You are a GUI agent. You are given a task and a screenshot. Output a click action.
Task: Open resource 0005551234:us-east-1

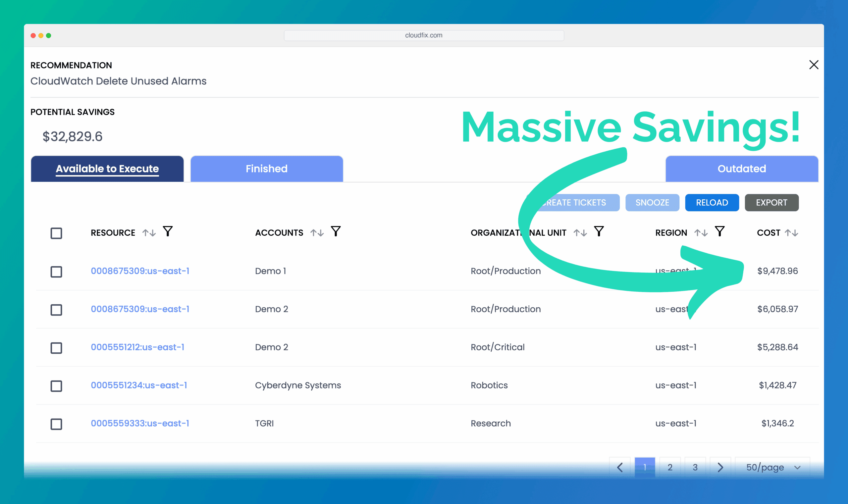pos(139,385)
